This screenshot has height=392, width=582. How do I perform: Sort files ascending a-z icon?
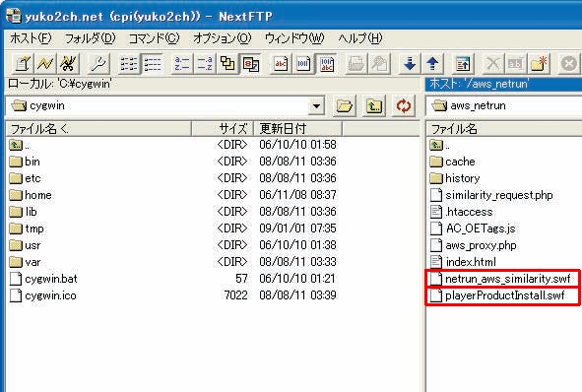[182, 64]
